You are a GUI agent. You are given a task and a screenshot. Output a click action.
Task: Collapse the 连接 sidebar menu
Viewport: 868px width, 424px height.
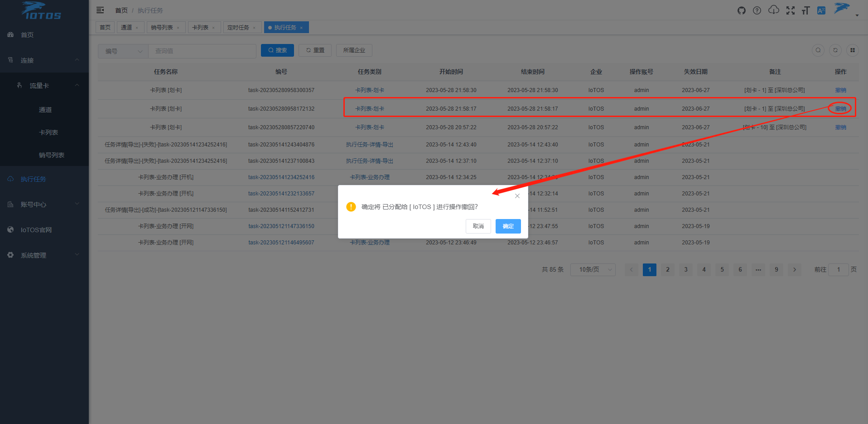click(x=44, y=60)
